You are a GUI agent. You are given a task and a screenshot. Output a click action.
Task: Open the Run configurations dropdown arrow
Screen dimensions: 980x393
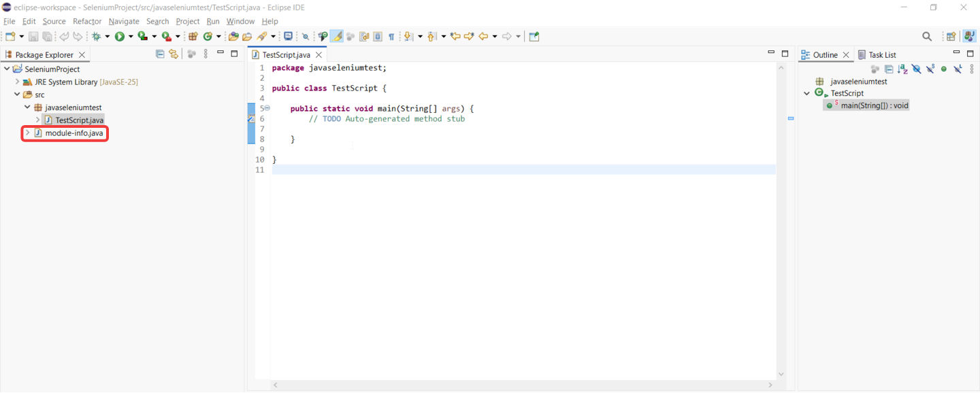(x=130, y=37)
